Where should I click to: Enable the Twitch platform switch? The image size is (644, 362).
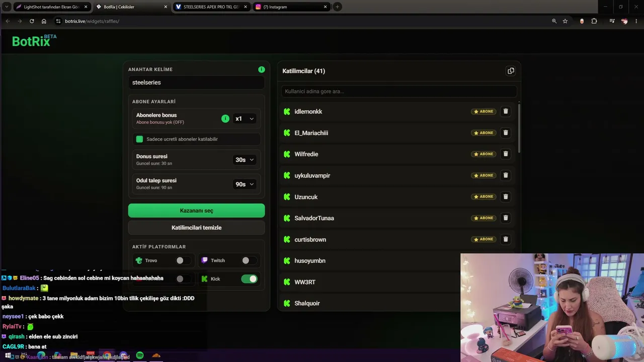249,260
